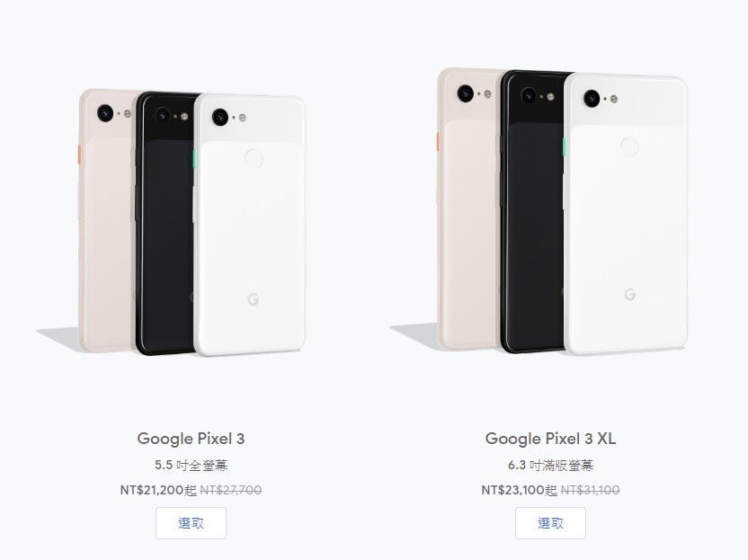The width and height of the screenshot is (748, 560).
Task: Click the 5.5 吋全螢幕 description
Action: [x=191, y=465]
